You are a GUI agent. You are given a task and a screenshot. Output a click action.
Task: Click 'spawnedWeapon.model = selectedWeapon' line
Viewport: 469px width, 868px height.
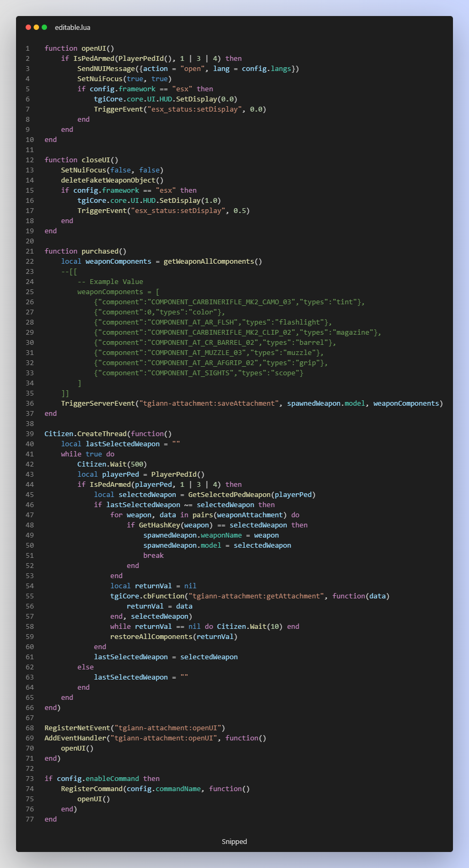tap(217, 546)
